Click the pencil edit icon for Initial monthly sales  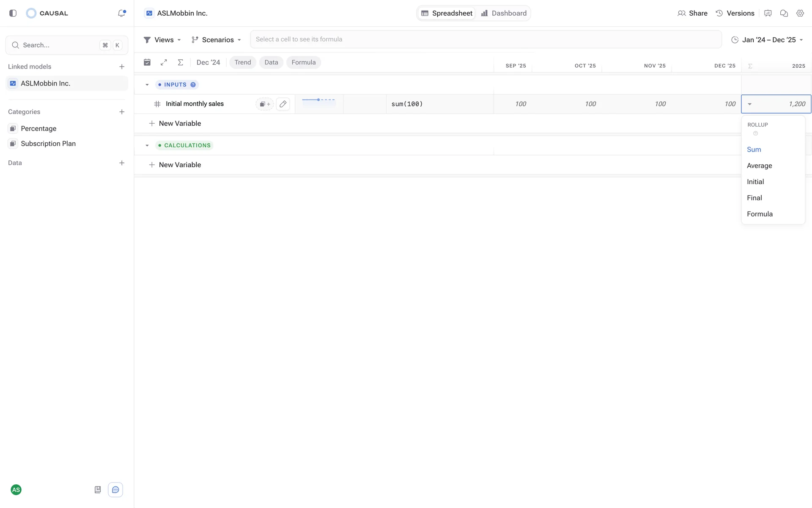click(x=283, y=104)
